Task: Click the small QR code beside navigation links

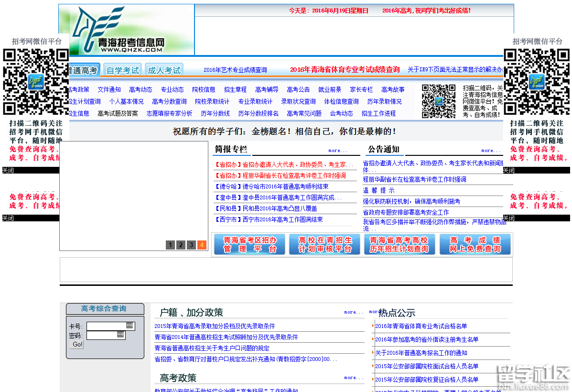Action: (439, 101)
